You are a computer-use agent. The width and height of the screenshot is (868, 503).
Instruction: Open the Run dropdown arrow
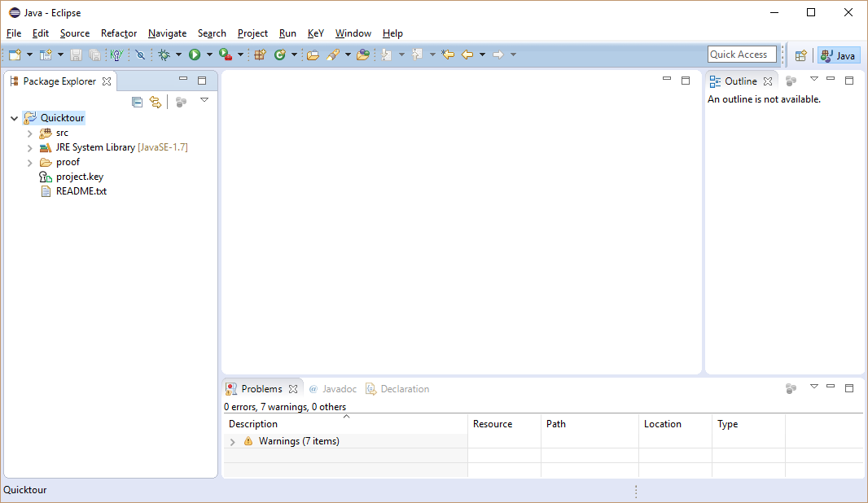209,55
